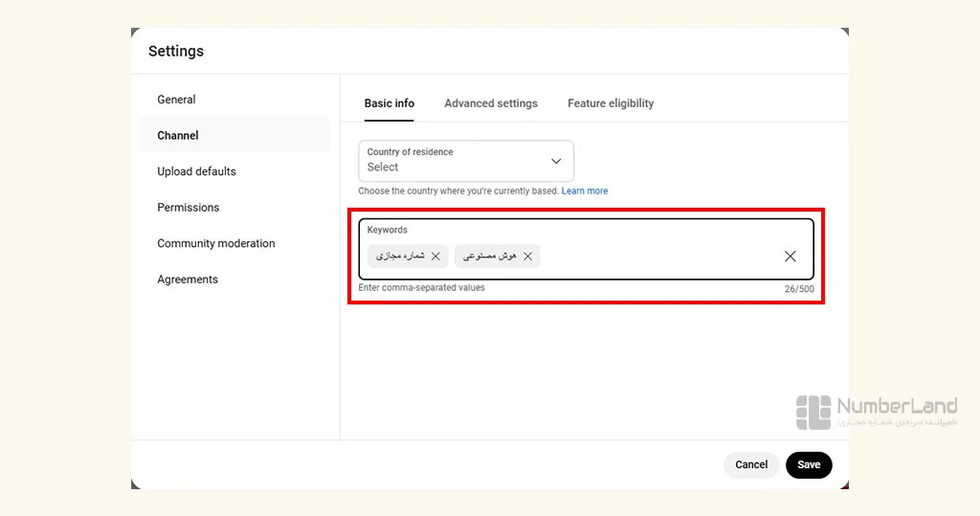Click the Settings dialog title

pos(176,52)
